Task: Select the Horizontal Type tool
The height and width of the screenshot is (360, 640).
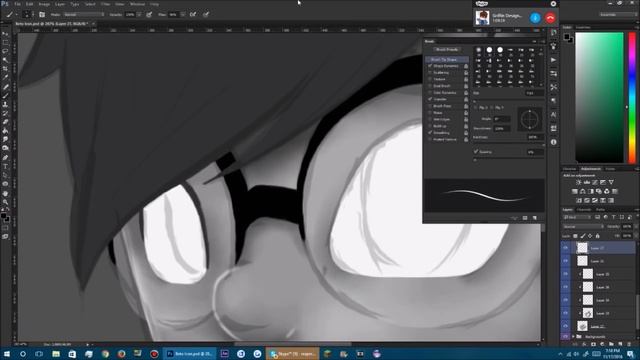Action: point(5,166)
